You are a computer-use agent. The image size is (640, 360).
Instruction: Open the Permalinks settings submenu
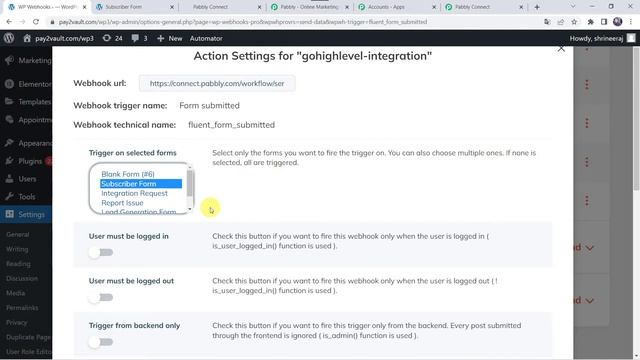pyautogui.click(x=22, y=308)
